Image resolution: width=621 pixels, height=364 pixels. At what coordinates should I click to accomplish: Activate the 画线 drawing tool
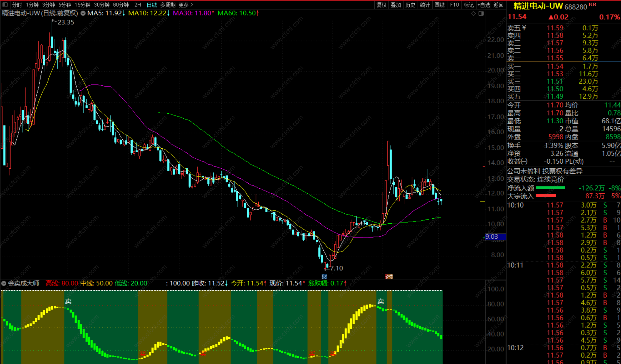(x=439, y=5)
